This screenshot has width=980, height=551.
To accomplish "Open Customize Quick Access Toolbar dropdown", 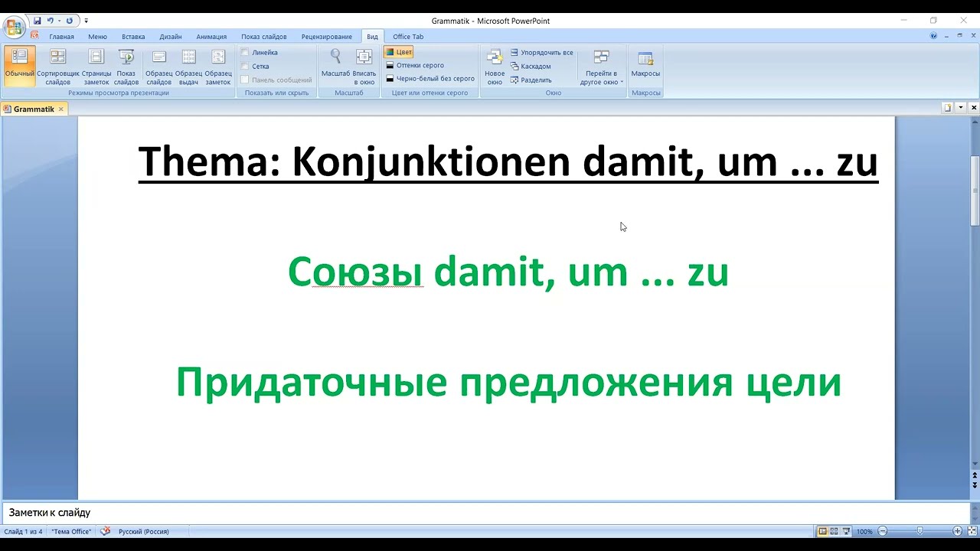I will [x=86, y=21].
